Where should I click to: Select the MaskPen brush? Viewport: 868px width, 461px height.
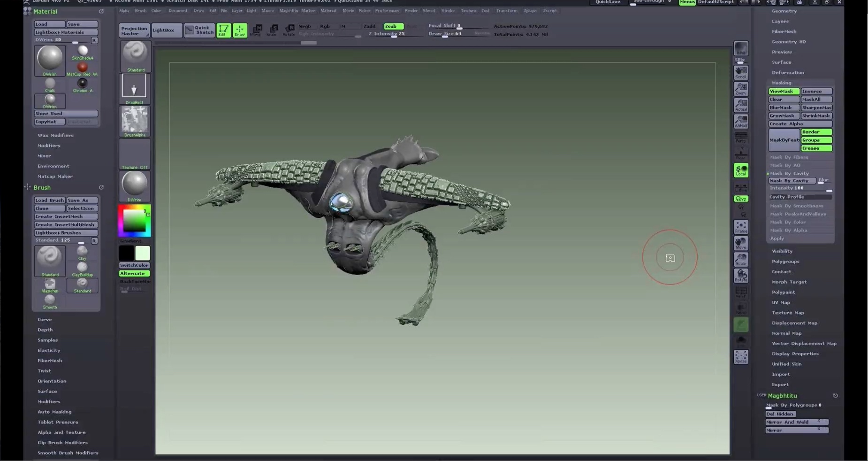tap(50, 285)
